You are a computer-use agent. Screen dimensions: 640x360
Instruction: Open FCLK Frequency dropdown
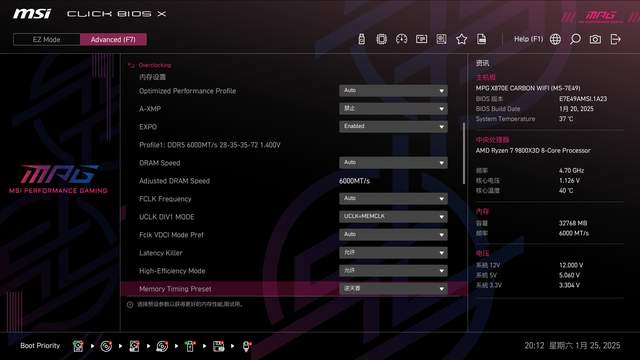(393, 198)
